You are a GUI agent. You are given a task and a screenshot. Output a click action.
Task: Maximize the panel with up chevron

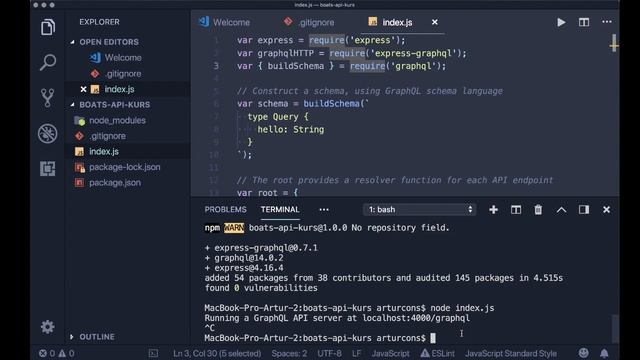pyautogui.click(x=561, y=210)
